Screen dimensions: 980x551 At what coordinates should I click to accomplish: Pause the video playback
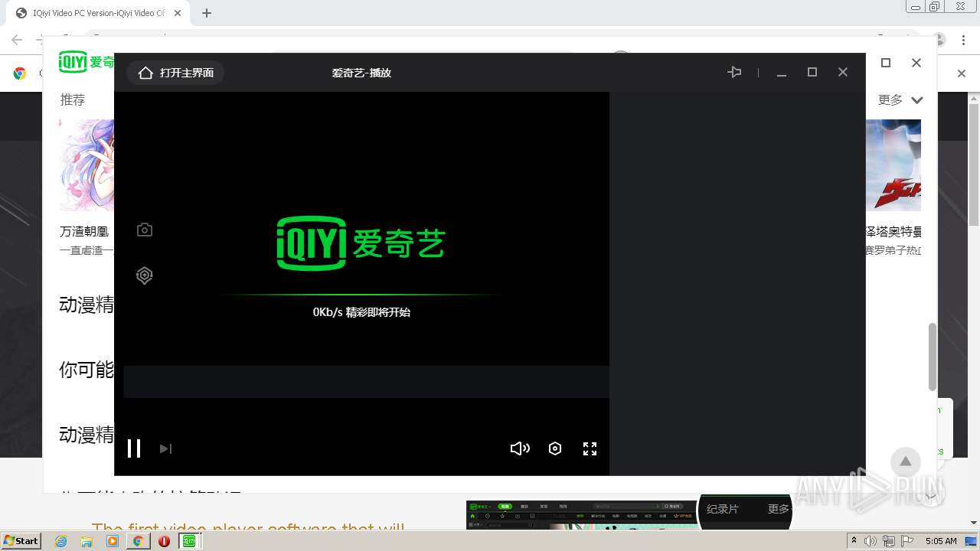134,448
